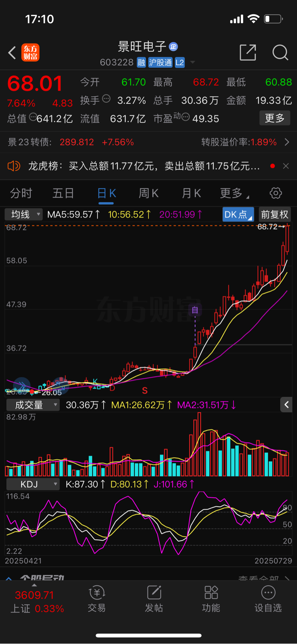
Task: Open the 交易 trade icon
Action: [x=97, y=599]
